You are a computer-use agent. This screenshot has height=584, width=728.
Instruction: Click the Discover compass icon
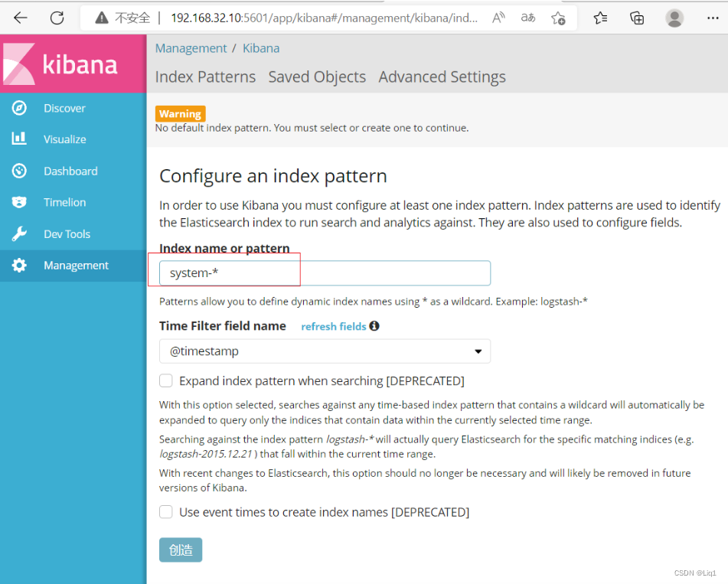[x=19, y=108]
